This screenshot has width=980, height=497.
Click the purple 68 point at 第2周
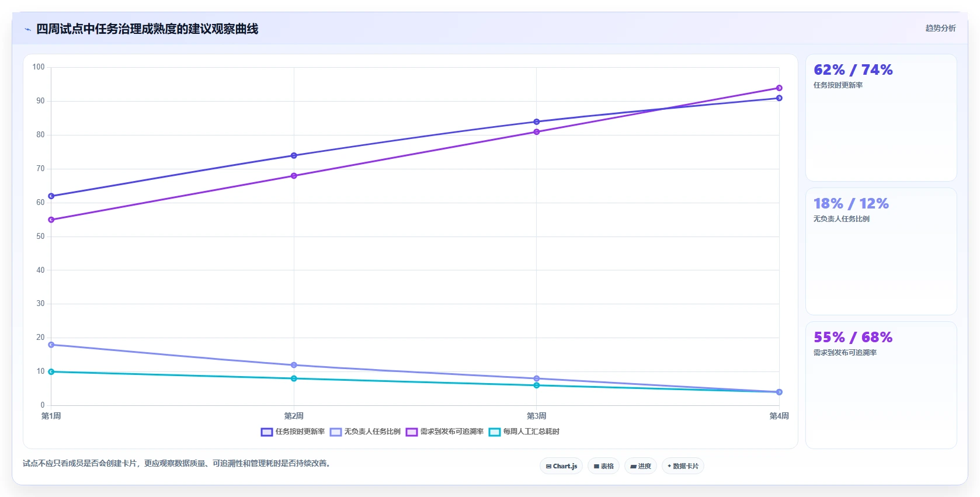coord(294,176)
